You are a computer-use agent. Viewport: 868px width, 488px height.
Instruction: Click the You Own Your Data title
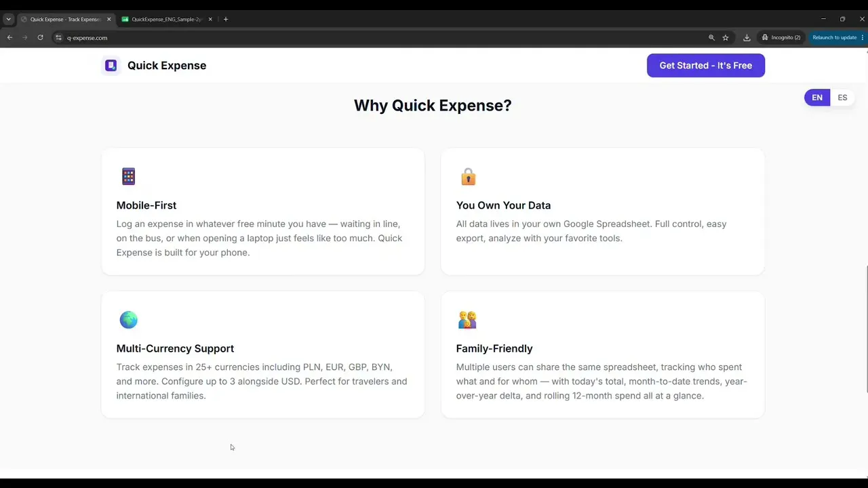pos(503,205)
